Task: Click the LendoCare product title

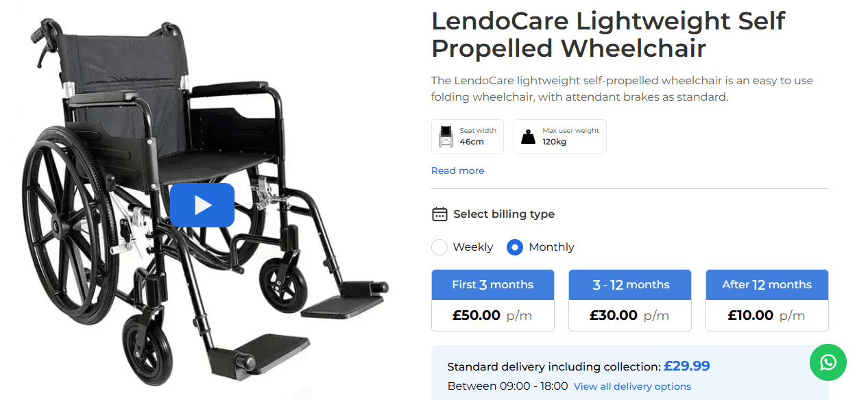Action: pos(608,34)
